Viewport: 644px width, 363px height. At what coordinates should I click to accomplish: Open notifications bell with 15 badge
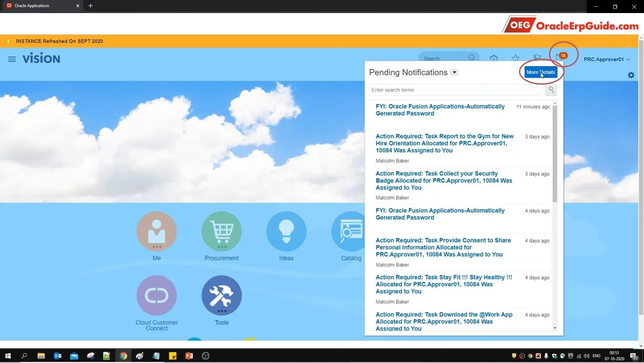coord(561,56)
